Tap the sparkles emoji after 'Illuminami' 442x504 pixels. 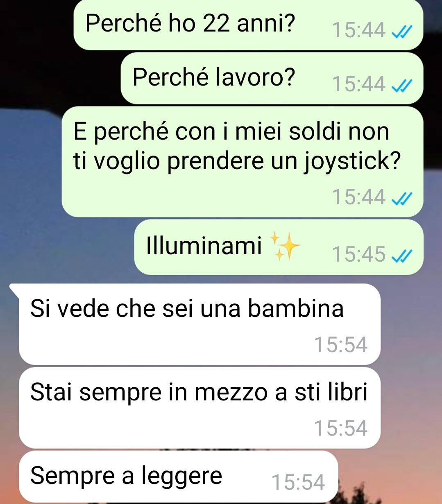[286, 246]
